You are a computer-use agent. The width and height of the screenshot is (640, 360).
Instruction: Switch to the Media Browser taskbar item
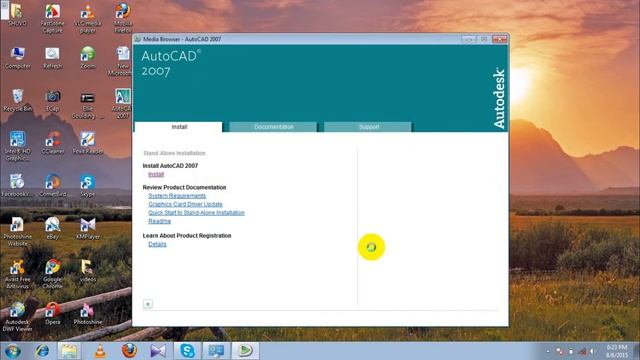(x=216, y=351)
